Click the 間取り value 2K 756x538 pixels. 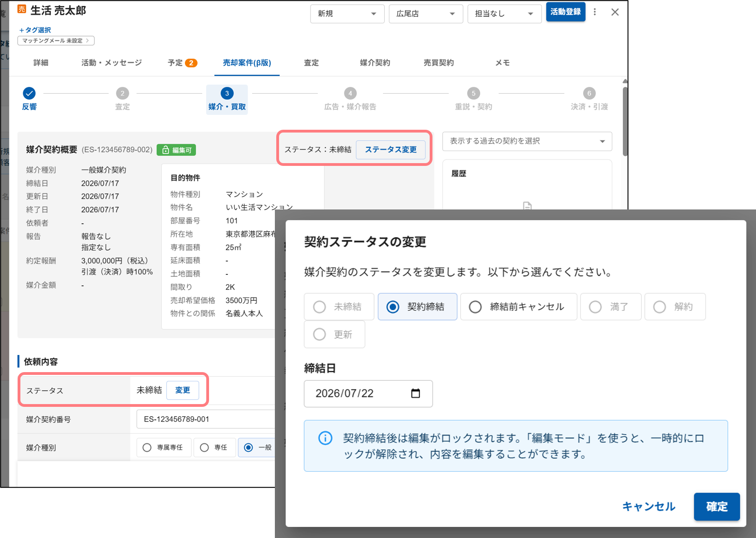230,287
